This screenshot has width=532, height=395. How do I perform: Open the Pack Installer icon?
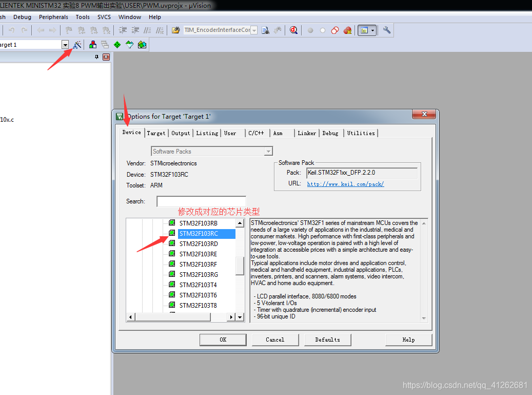(x=142, y=45)
